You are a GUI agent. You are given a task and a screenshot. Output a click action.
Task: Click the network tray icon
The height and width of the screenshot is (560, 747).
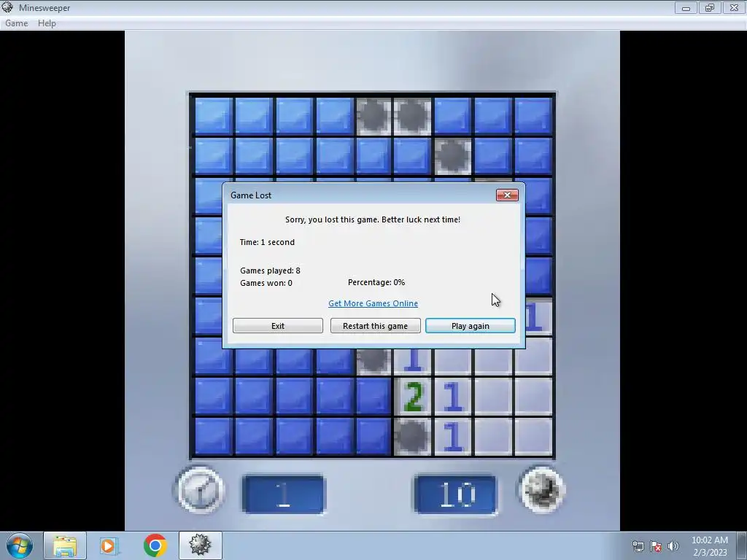tap(638, 546)
